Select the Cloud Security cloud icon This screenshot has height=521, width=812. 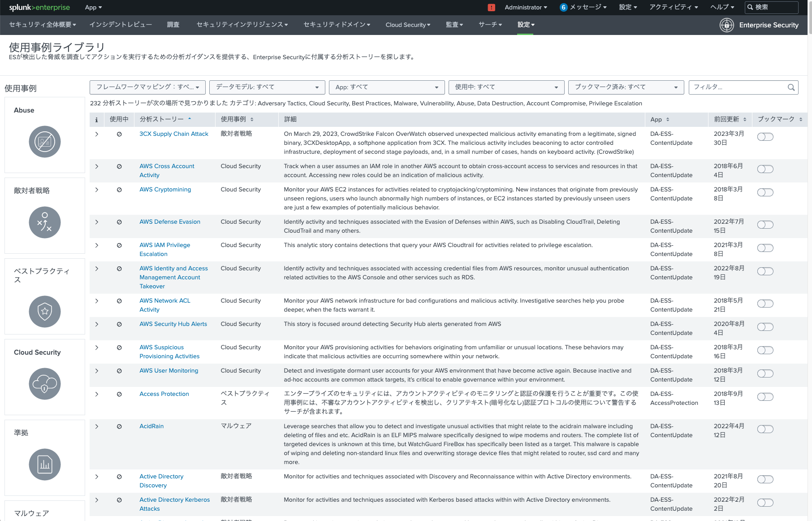pyautogui.click(x=44, y=384)
